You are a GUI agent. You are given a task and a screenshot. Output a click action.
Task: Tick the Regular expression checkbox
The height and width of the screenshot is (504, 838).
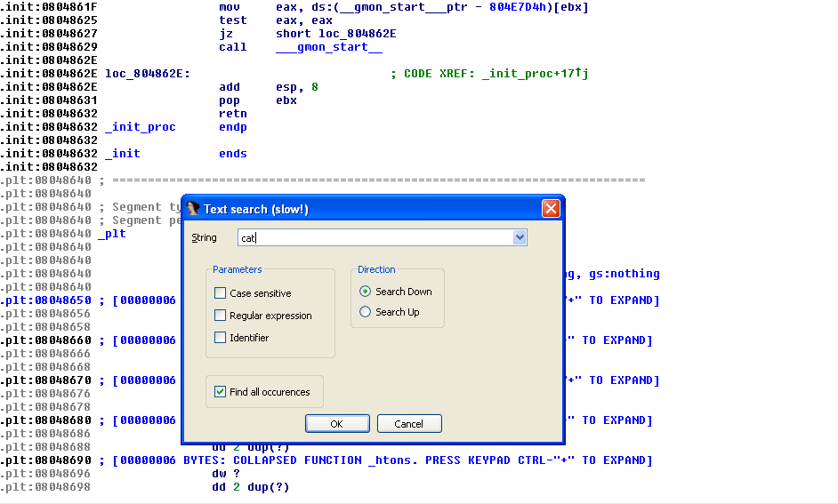[221, 316]
